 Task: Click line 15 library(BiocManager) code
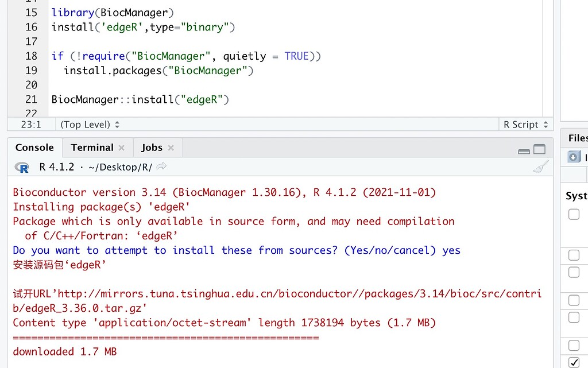113,13
